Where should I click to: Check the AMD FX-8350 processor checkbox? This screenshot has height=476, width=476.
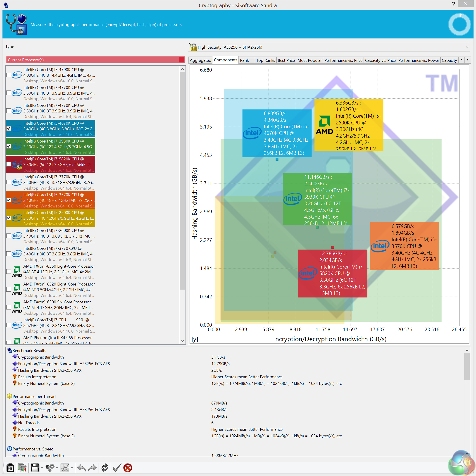coord(9,271)
